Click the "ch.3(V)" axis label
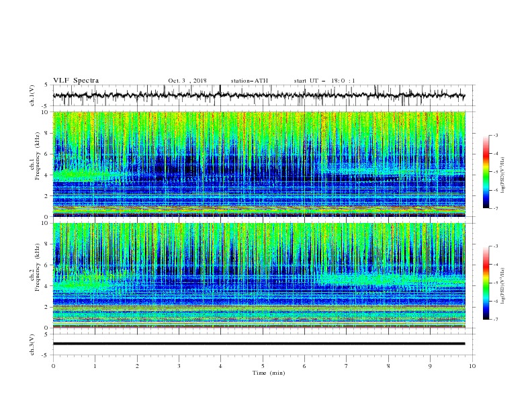The width and height of the screenshot is (532, 411). click(32, 345)
